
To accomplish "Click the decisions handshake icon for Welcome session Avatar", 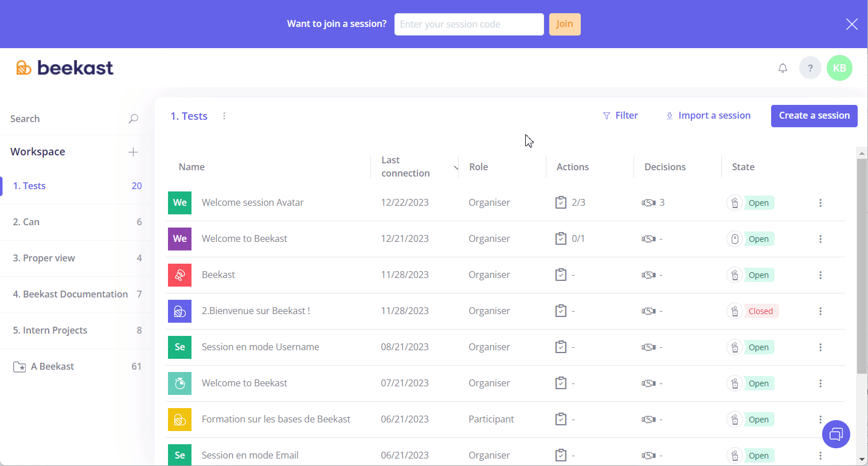I will click(x=648, y=202).
